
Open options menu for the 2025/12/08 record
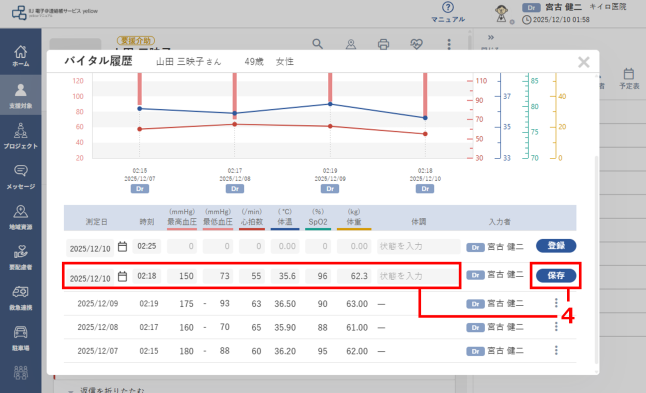[556, 326]
